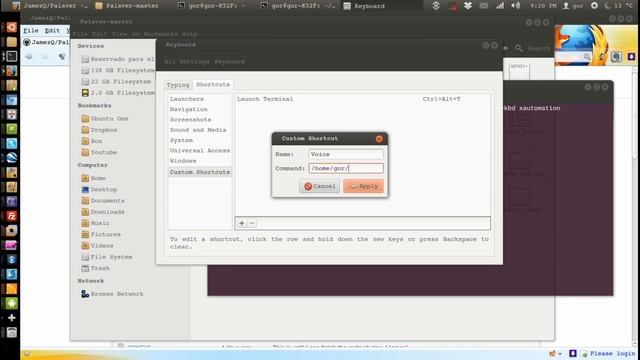The width and height of the screenshot is (640, 360).
Task: Launch Terminal from the Unity dock
Action: pyautogui.click(x=11, y=56)
